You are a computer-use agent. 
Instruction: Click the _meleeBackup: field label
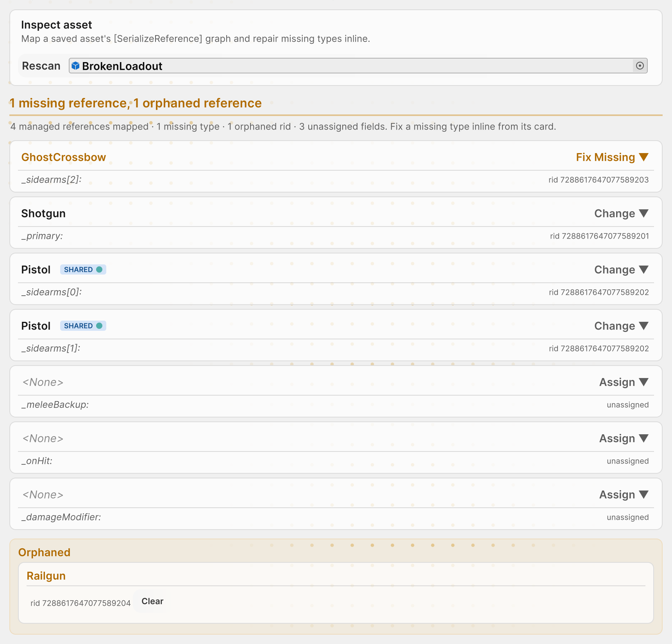55,405
